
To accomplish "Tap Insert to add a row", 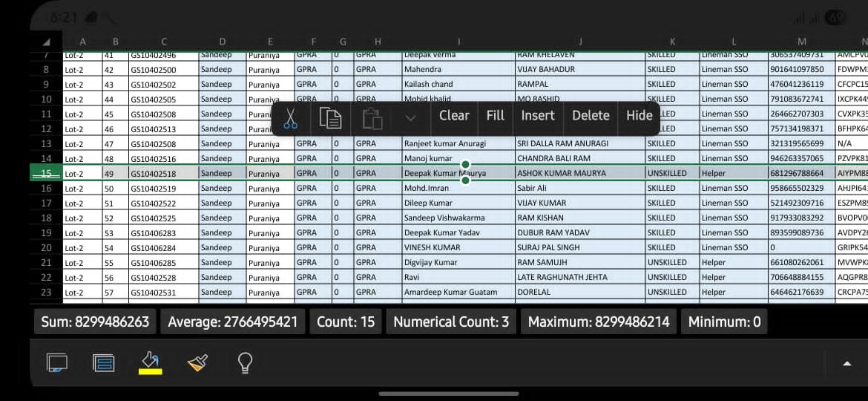I will 538,116.
